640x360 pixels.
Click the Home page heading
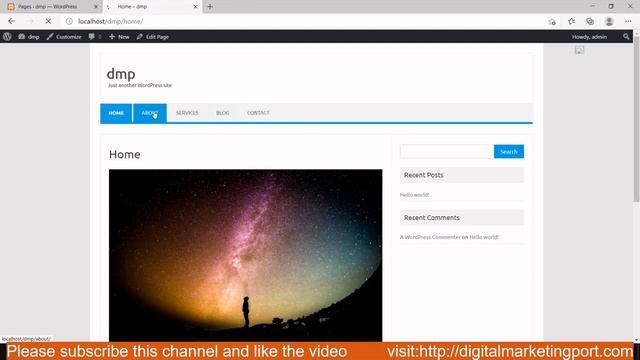[124, 154]
